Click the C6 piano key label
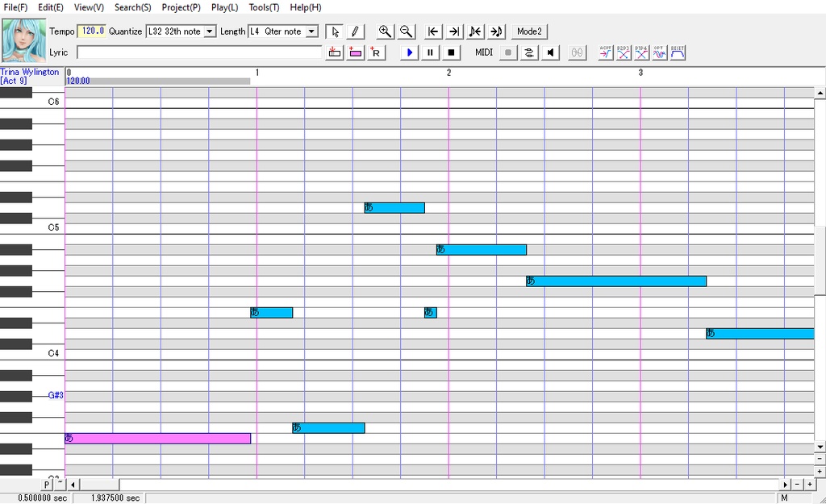 pyautogui.click(x=53, y=102)
